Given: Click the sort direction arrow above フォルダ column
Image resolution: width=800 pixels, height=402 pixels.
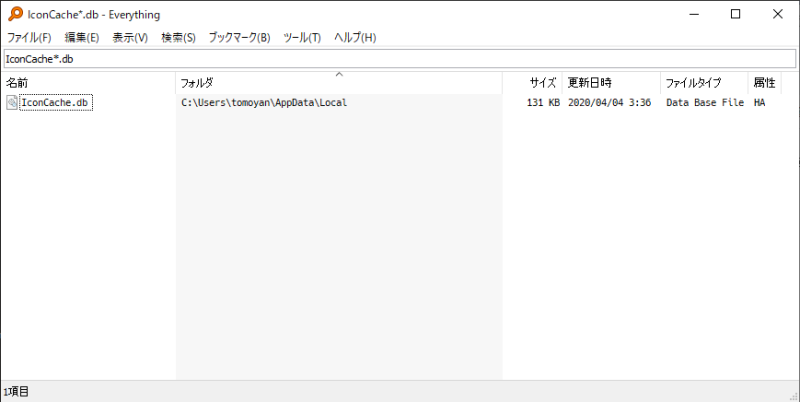Looking at the screenshot, I should 339,74.
